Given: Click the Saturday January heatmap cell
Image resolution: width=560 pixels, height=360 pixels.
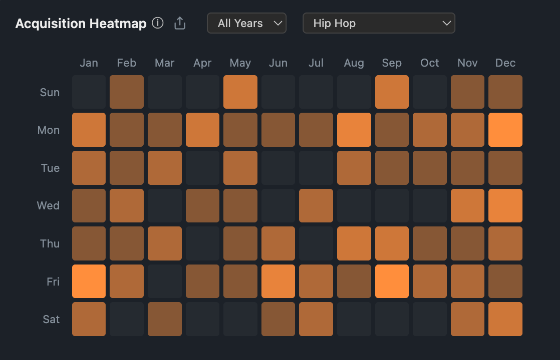Looking at the screenshot, I should tap(89, 319).
